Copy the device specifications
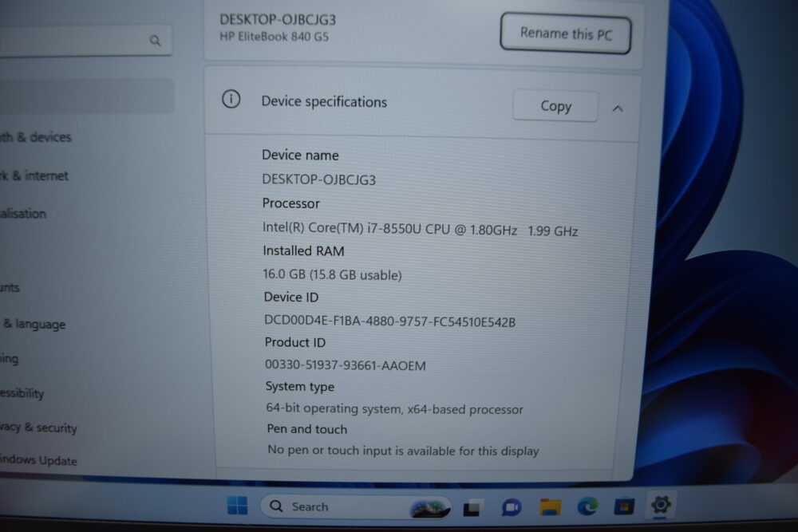Screen dimensions: 798x532 pos(555,106)
